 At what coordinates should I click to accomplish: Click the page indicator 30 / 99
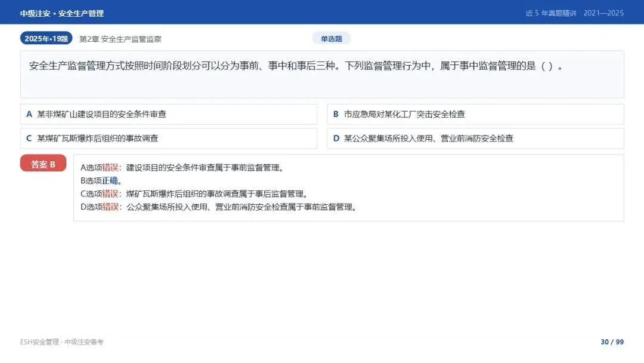(x=612, y=342)
